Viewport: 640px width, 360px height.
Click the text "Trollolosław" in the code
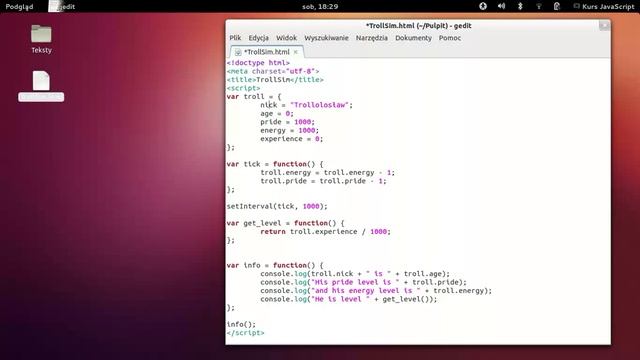point(319,105)
